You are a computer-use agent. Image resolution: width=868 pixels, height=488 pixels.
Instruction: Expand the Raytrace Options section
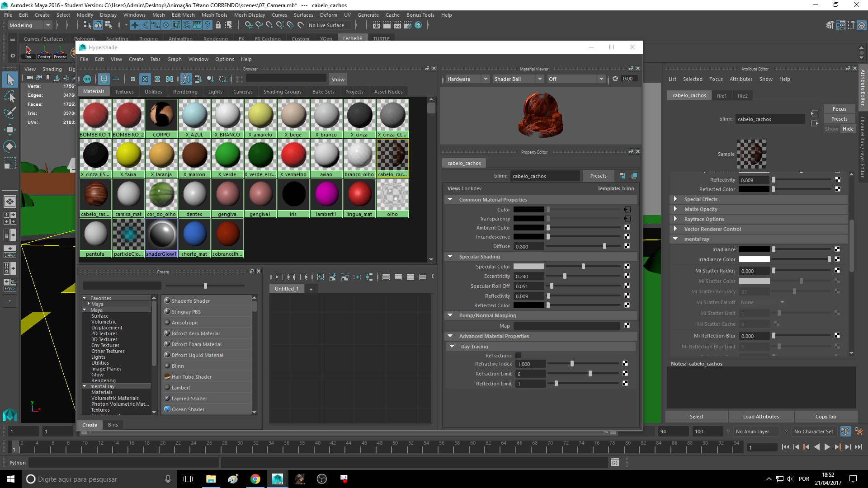(x=675, y=219)
